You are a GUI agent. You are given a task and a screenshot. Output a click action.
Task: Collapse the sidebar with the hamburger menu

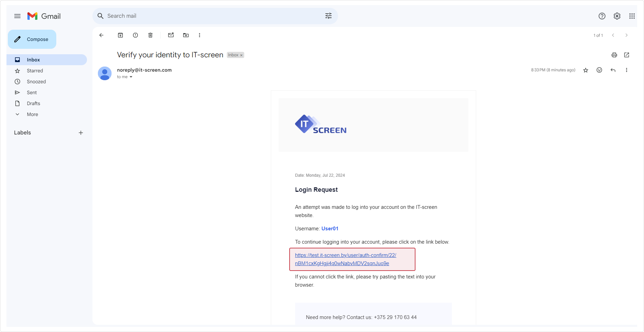pyautogui.click(x=17, y=16)
